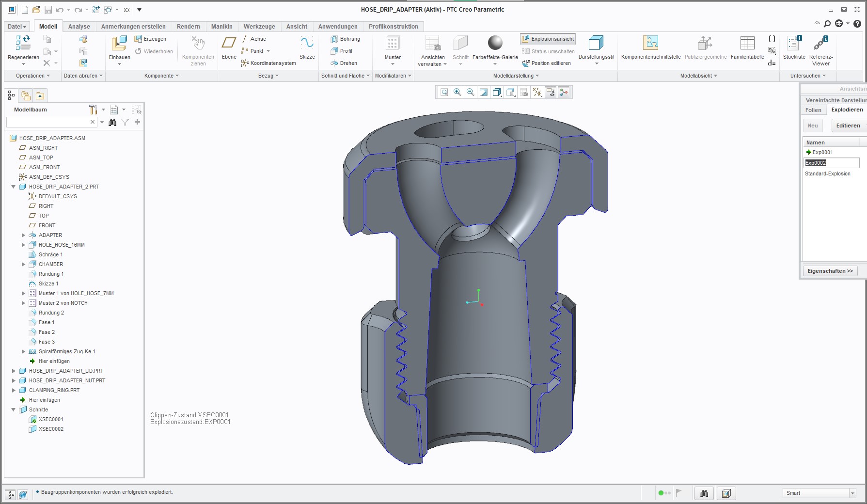This screenshot has height=504, width=867.
Task: Open the display style cube in graphics toolbar
Action: (497, 92)
